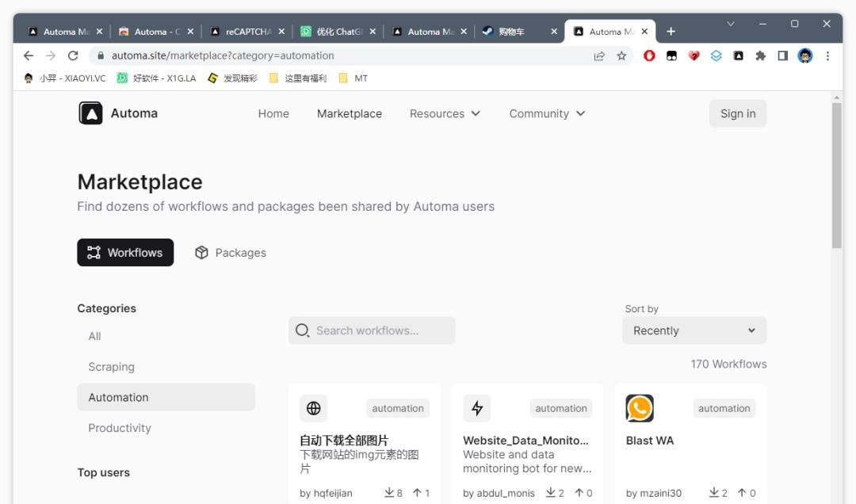Click the Automa logo icon

click(x=91, y=113)
